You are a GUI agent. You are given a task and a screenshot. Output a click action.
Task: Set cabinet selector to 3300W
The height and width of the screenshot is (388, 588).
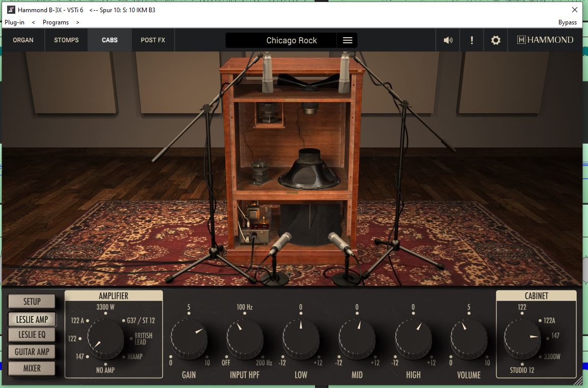pyautogui.click(x=552, y=356)
